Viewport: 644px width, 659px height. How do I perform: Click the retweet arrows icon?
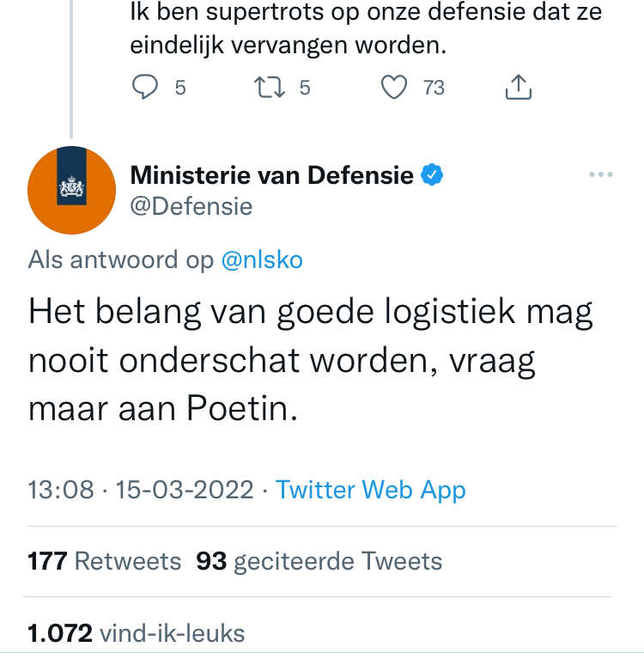(x=269, y=87)
